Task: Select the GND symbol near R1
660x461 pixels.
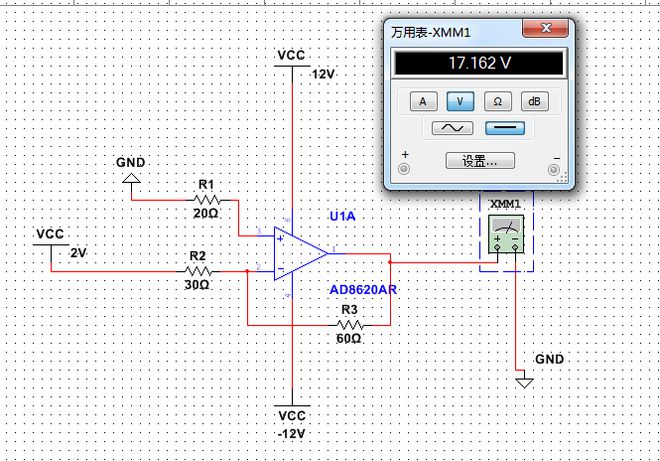Action: click(x=131, y=179)
